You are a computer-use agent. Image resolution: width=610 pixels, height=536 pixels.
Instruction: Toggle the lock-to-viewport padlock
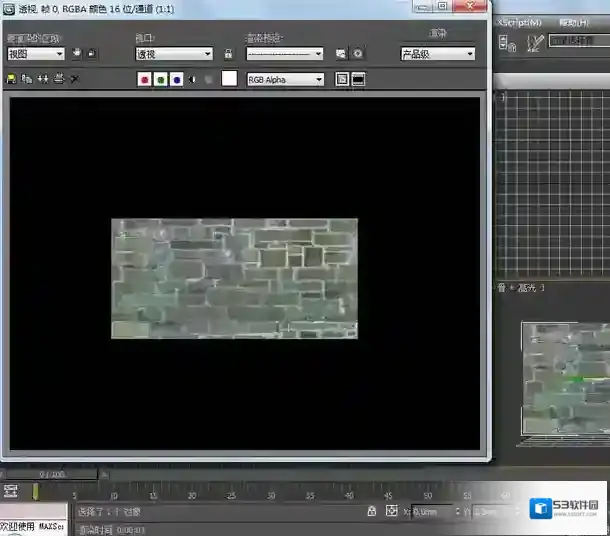tap(230, 53)
